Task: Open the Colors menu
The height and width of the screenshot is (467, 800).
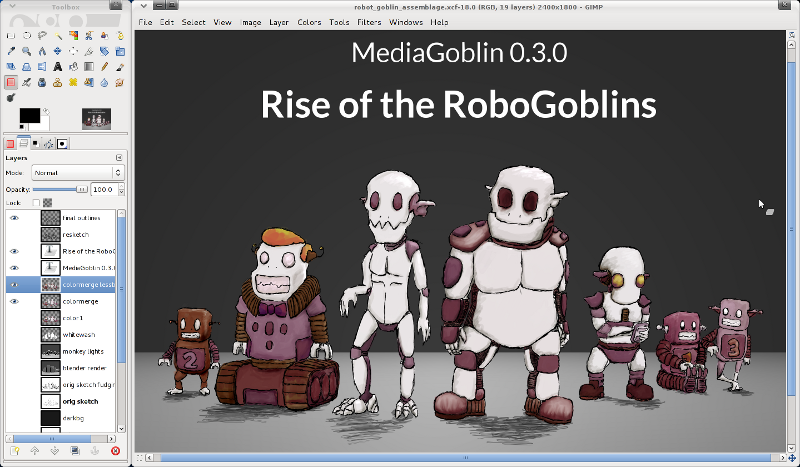Action: (309, 22)
